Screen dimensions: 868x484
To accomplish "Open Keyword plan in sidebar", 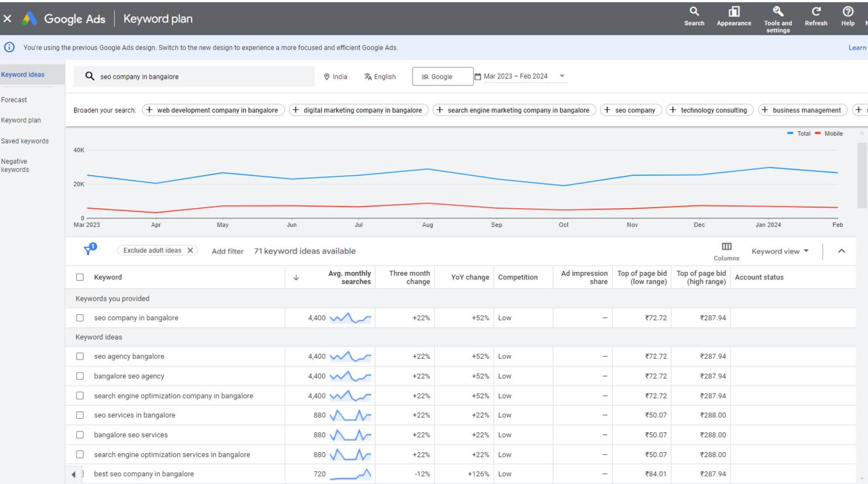I will tap(21, 120).
